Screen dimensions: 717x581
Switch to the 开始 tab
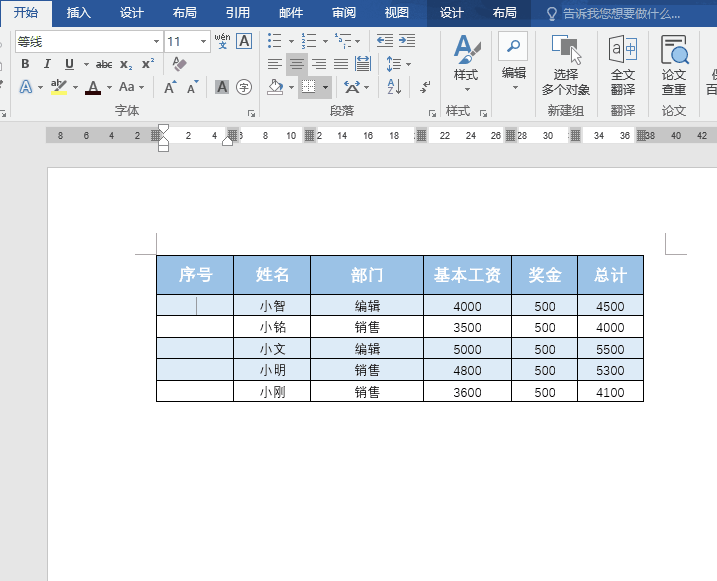click(26, 13)
